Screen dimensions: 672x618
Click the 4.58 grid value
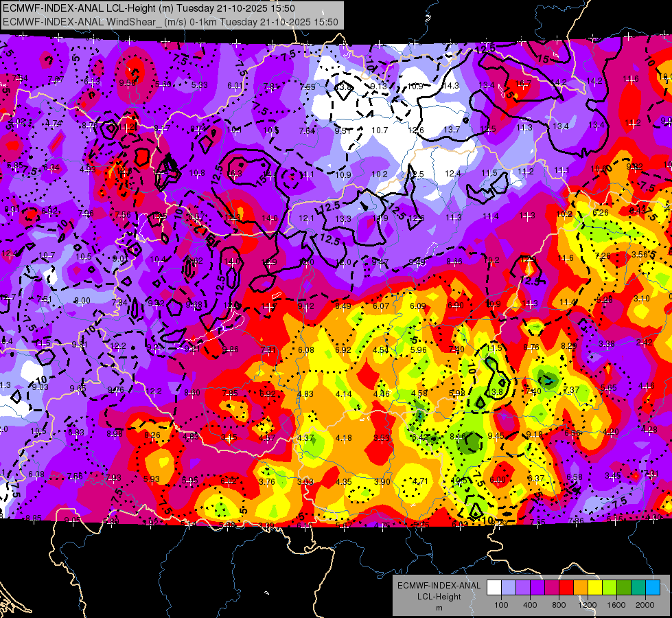tap(419, 393)
